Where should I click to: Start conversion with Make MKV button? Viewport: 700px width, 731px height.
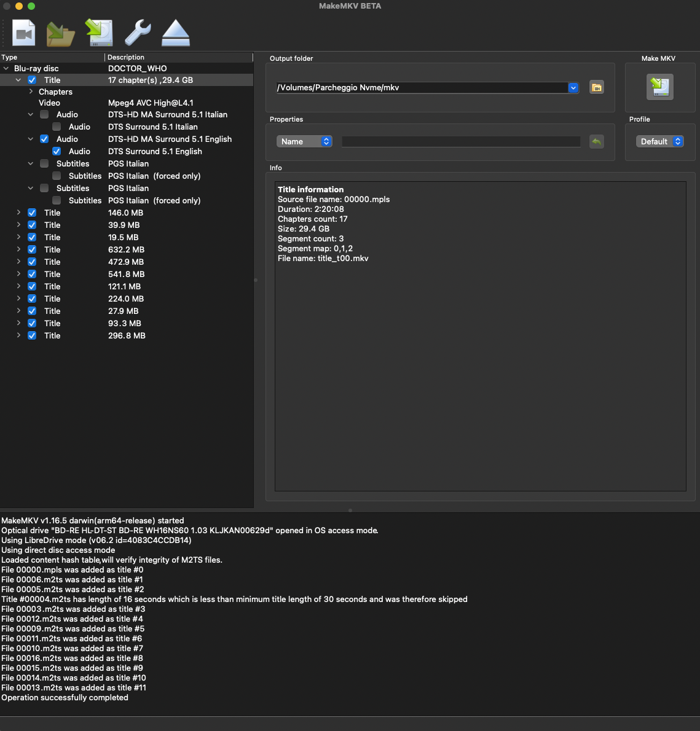(x=660, y=87)
